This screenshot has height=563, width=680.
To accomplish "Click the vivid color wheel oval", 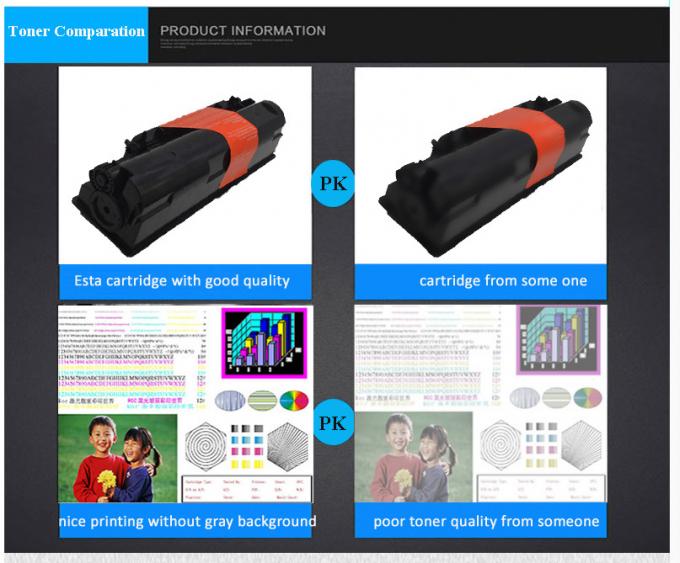I will pos(294,401).
